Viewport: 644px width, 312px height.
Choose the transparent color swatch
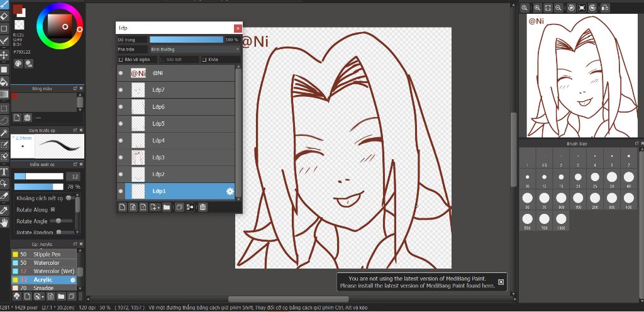point(19,25)
